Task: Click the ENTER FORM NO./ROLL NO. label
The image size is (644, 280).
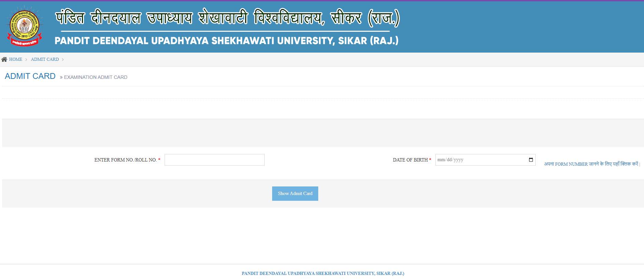Action: pyautogui.click(x=126, y=160)
